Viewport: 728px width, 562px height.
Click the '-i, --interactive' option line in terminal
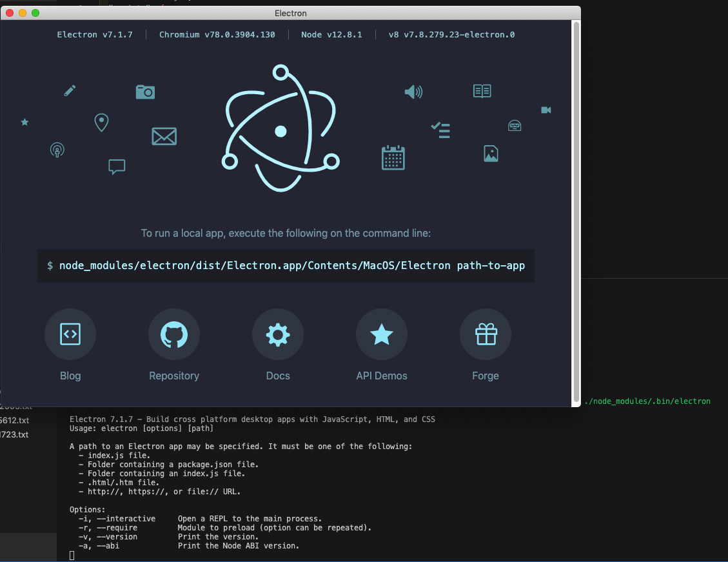200,519
